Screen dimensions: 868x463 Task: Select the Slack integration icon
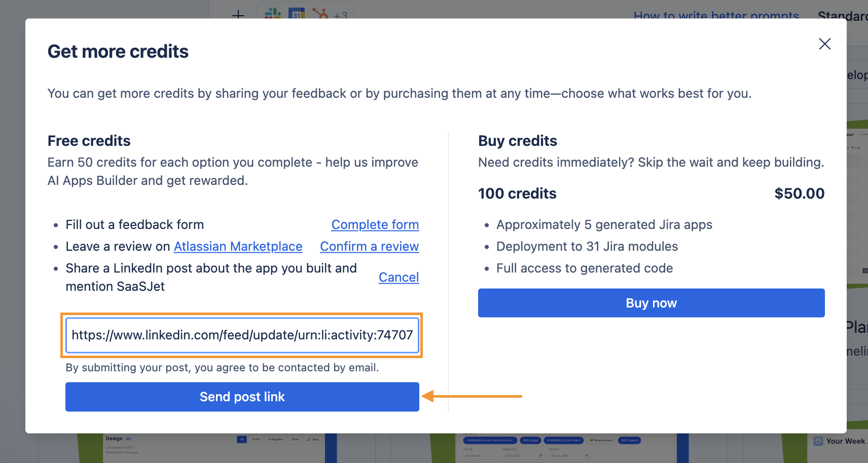click(273, 14)
